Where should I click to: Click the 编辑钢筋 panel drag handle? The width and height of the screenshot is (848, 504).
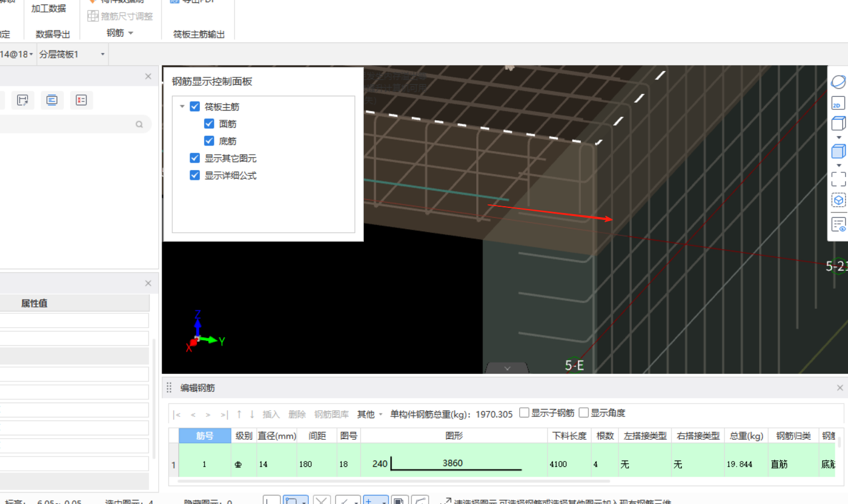coord(169,388)
